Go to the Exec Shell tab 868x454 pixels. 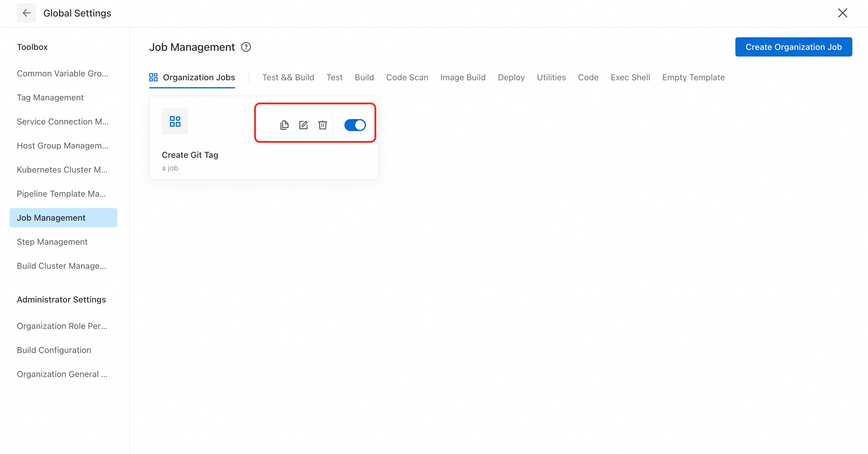coord(630,78)
